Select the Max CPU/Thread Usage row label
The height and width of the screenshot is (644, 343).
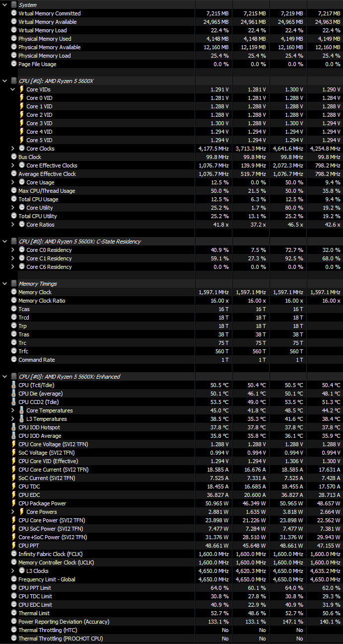47,191
